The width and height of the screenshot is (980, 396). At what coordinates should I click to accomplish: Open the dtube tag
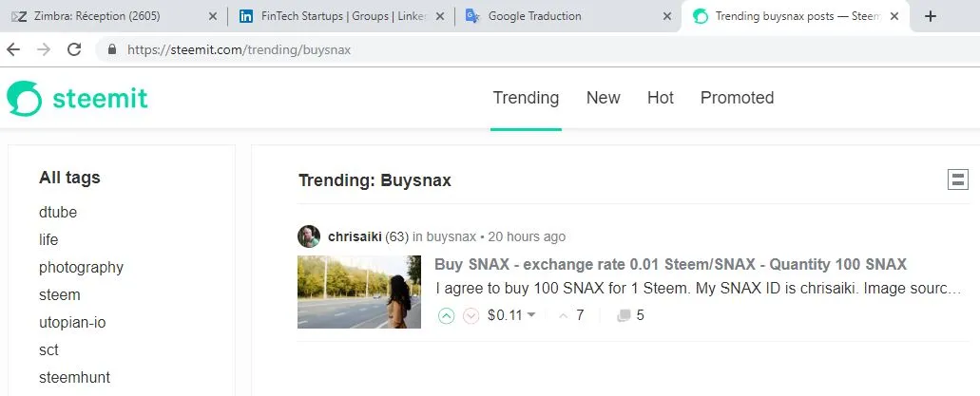point(58,213)
